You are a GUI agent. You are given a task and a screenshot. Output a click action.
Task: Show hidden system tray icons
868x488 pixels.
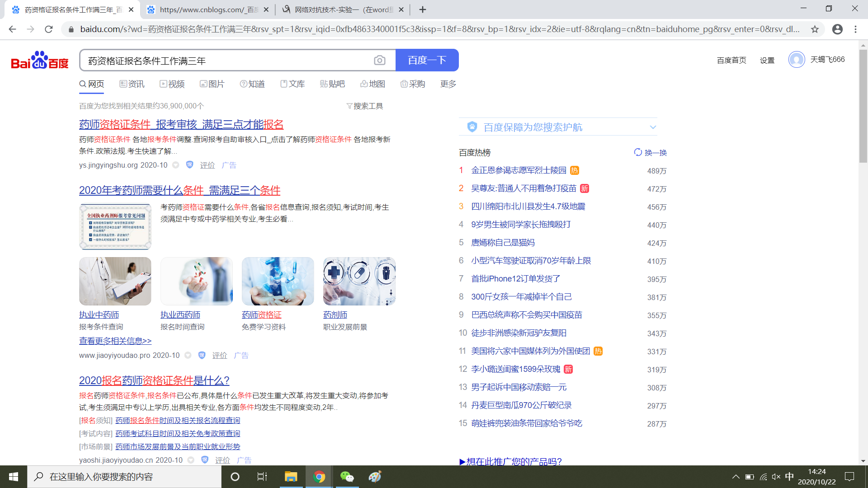pyautogui.click(x=736, y=477)
